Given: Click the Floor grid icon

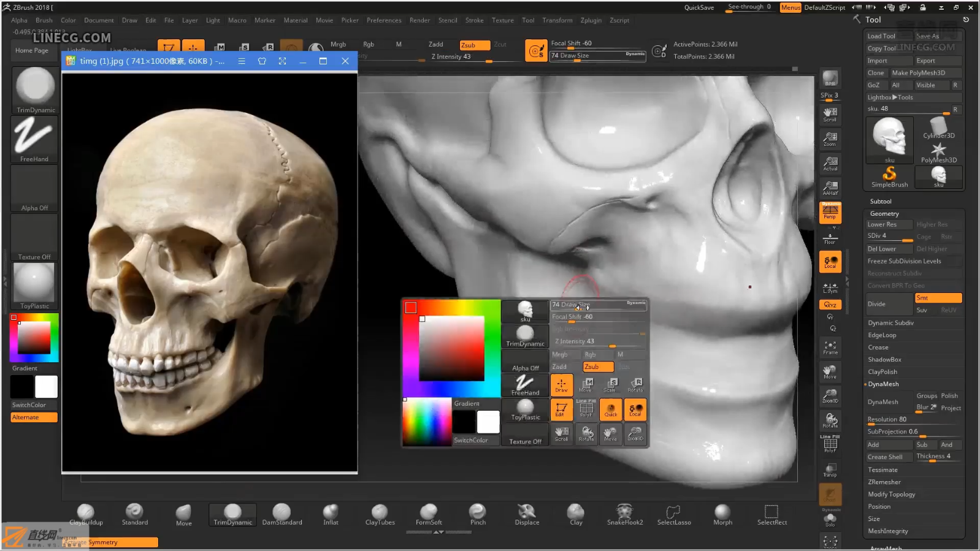Looking at the screenshot, I should (830, 237).
